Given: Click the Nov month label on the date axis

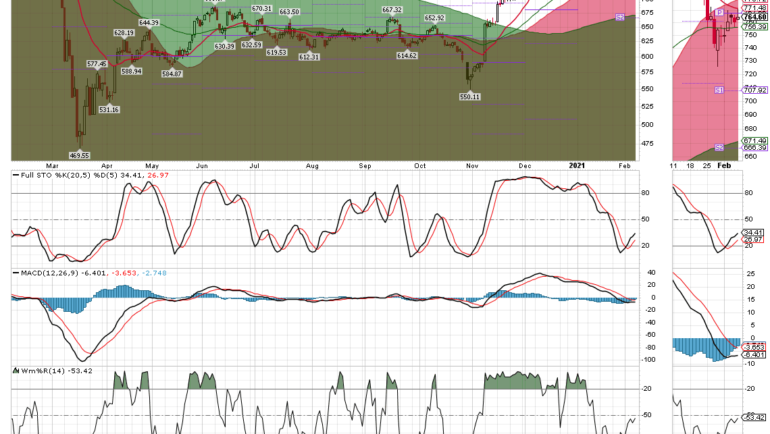Looking at the screenshot, I should click(472, 166).
